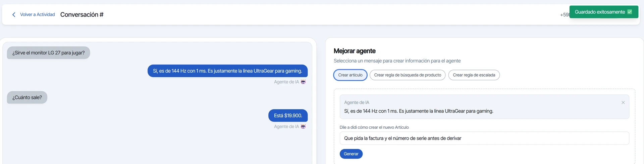Focus the article instructions input field
This screenshot has height=164, width=644.
[x=484, y=138]
